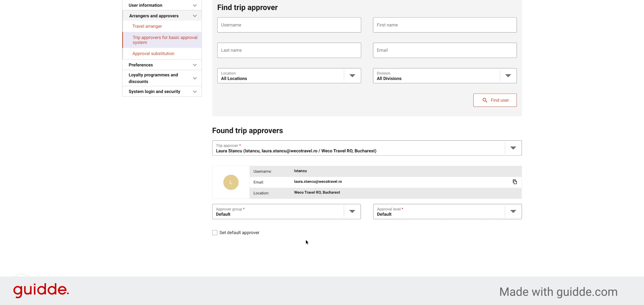The image size is (644, 305).
Task: Open the Approval level dropdown
Action: click(x=447, y=212)
